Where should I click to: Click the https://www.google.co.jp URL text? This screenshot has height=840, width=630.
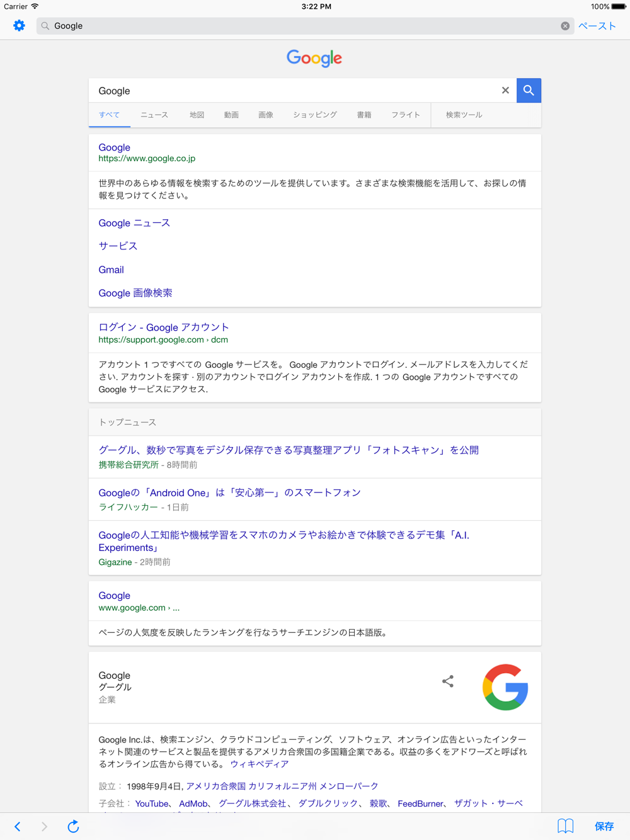(x=147, y=159)
